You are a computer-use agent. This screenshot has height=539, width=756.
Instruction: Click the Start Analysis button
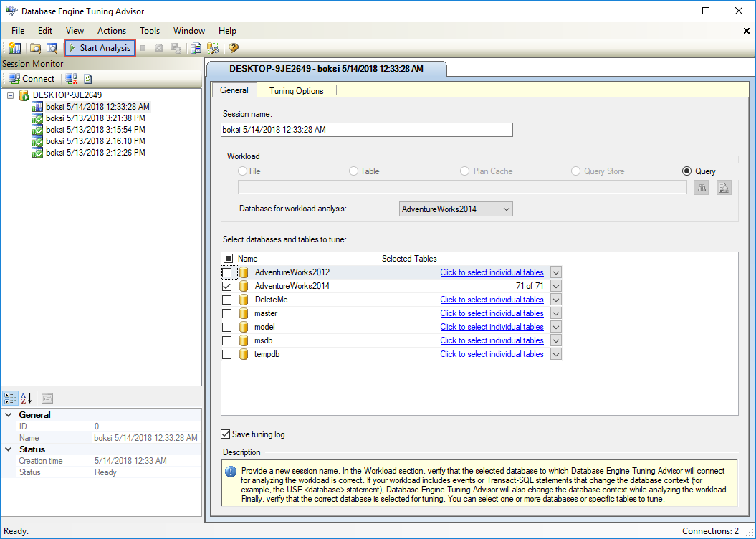point(100,48)
